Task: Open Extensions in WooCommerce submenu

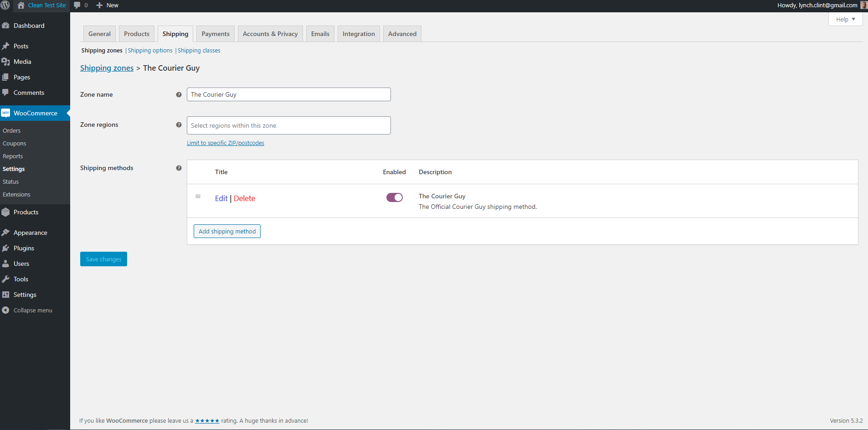Action: tap(16, 194)
